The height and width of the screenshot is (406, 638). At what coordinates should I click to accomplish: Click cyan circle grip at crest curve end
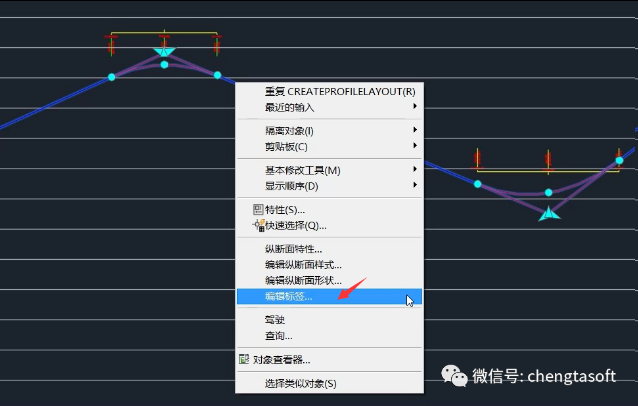(217, 75)
